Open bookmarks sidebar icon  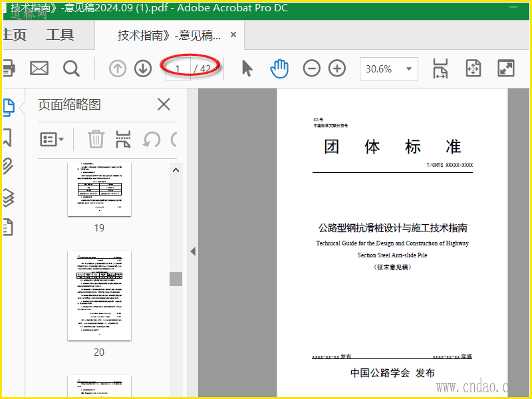tap(7, 138)
